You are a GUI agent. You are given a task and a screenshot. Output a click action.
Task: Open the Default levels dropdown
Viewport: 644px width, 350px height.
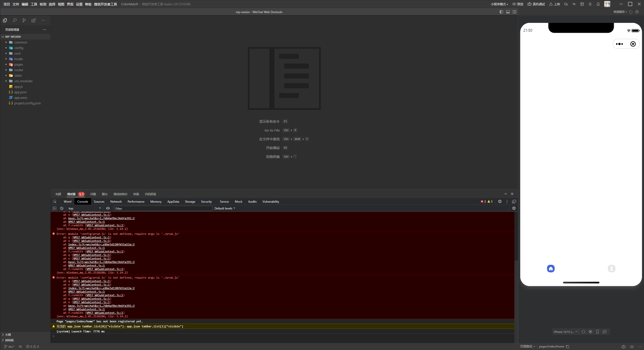click(x=225, y=208)
